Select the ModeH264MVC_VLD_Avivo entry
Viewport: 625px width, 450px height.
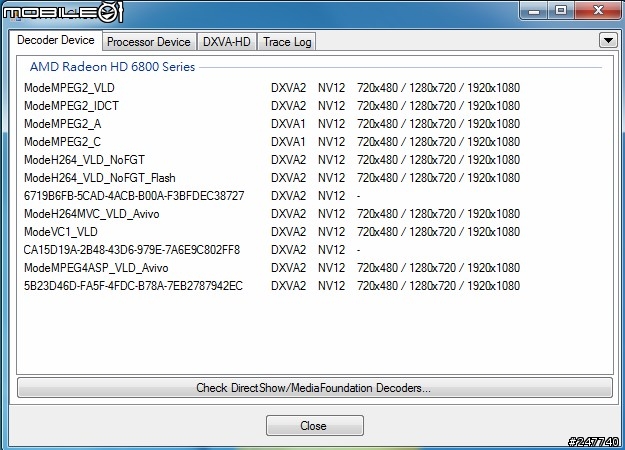coord(272,214)
